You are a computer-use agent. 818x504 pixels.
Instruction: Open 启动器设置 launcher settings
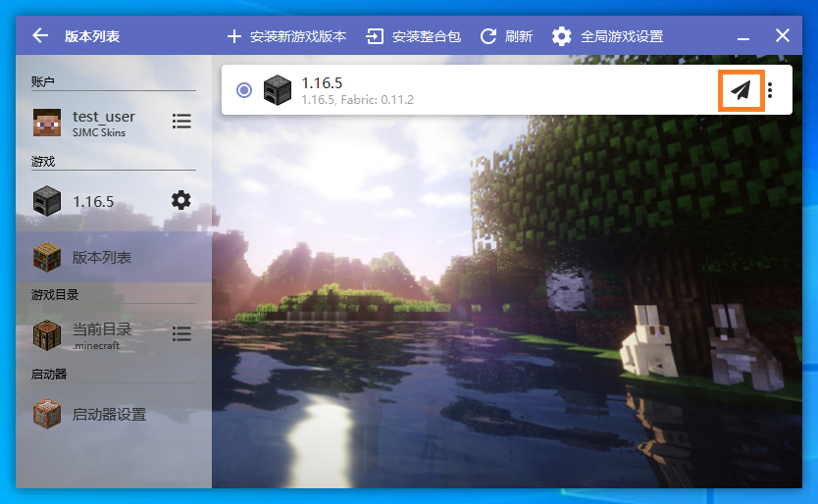pyautogui.click(x=114, y=414)
